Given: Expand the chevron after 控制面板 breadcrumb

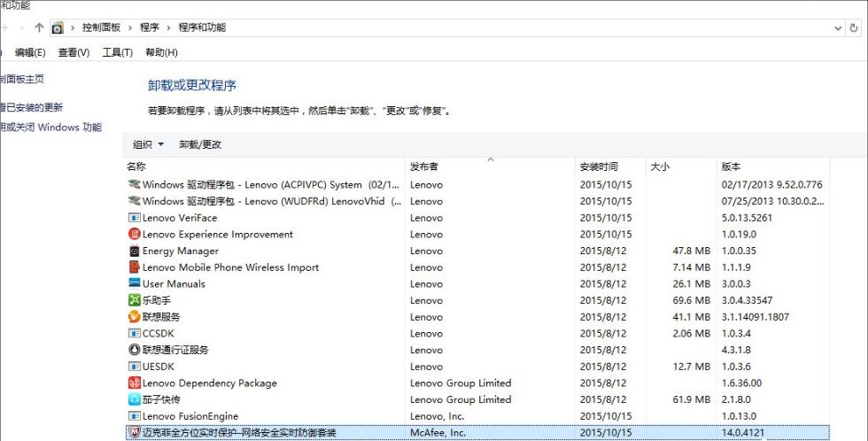Looking at the screenshot, I should [130, 27].
